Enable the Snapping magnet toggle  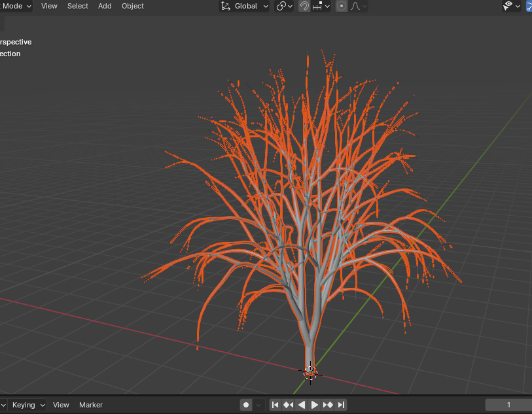pos(304,6)
